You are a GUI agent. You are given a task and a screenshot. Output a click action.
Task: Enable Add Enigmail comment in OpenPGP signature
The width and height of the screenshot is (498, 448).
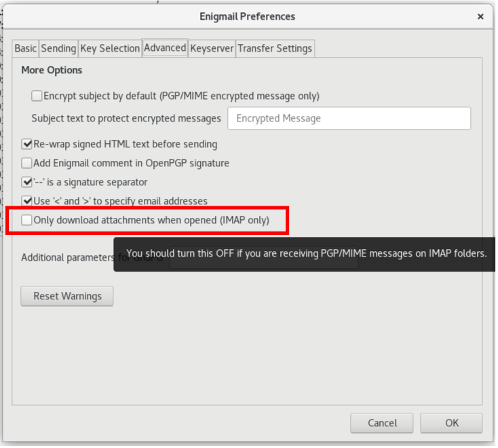[27, 163]
